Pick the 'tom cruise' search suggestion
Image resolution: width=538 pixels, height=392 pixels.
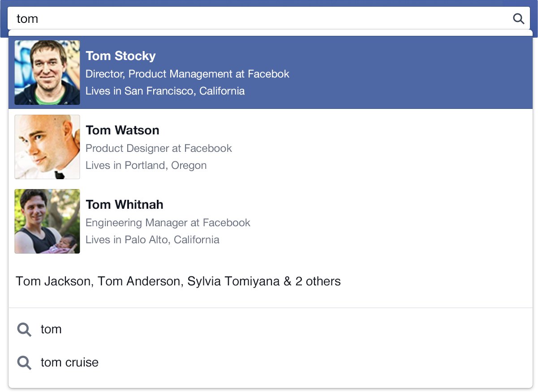(x=69, y=362)
